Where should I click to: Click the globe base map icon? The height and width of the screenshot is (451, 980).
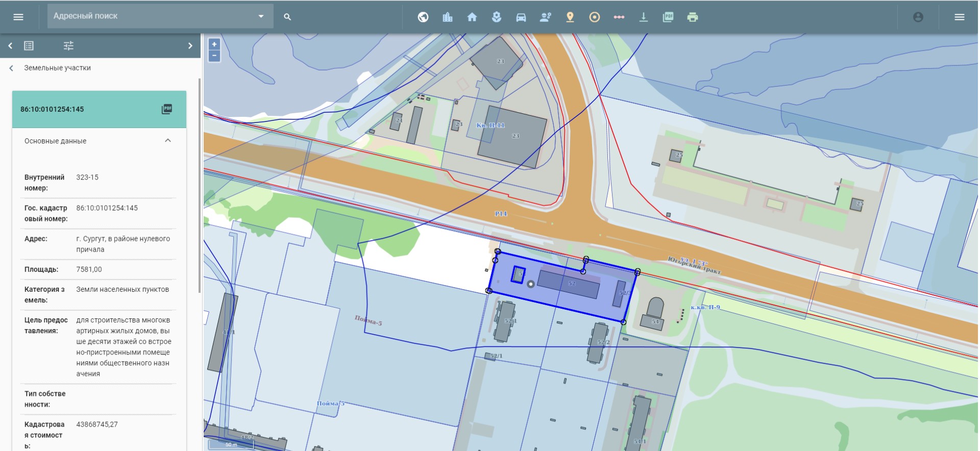(x=423, y=17)
